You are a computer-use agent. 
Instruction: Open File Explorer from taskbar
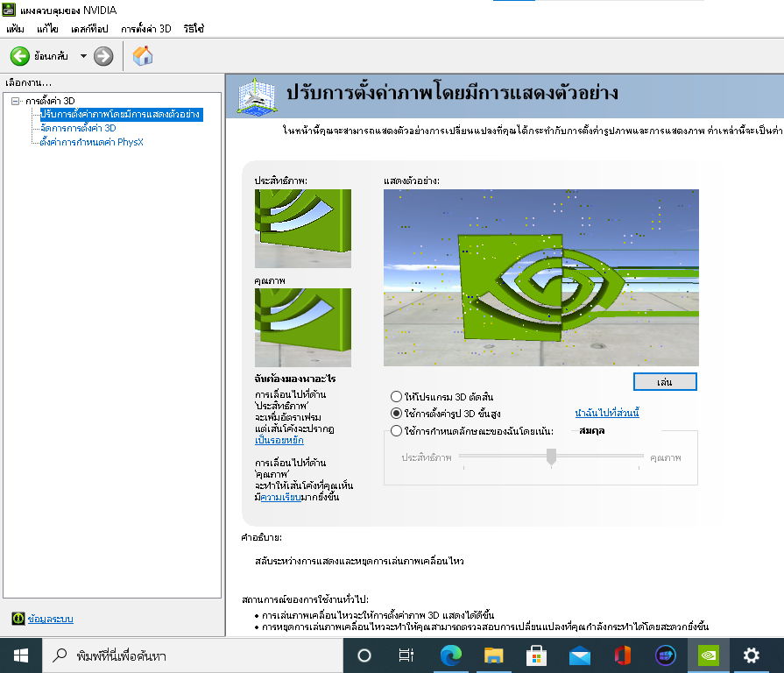pos(493,655)
